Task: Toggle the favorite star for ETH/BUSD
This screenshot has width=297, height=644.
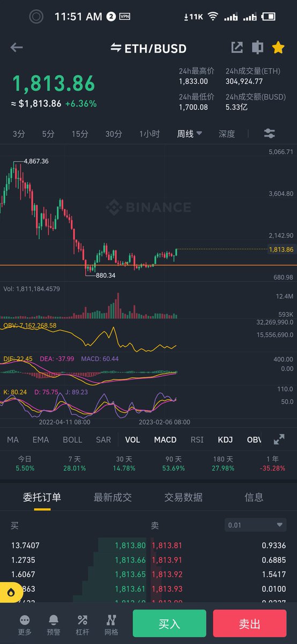Action: (x=278, y=48)
